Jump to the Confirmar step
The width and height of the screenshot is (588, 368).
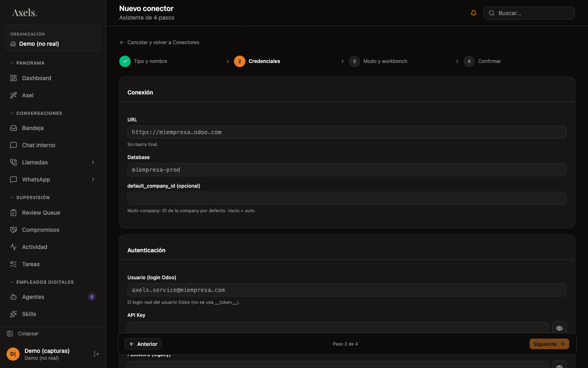coord(482,61)
